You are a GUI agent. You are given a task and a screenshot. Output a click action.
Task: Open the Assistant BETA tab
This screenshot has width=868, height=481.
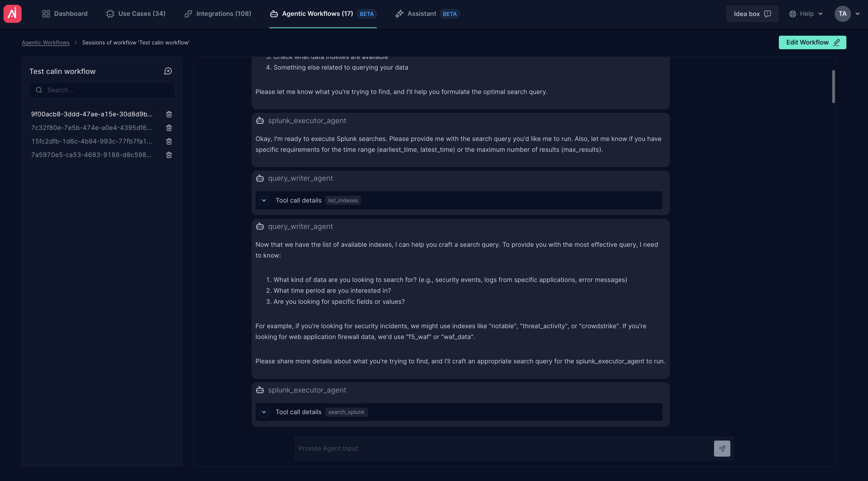pos(427,14)
